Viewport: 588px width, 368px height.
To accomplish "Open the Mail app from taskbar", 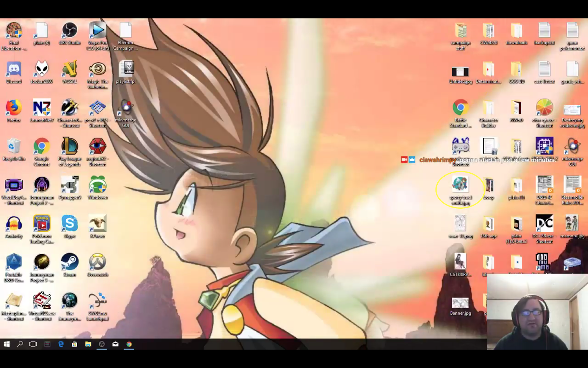I will pyautogui.click(x=115, y=344).
